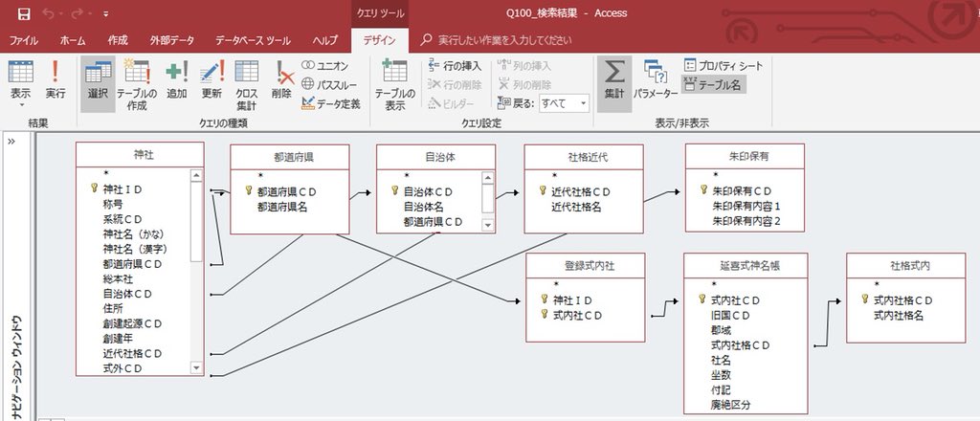The height and width of the screenshot is (421, 980).
Task: Toggle the テーブル名 row display
Action: (712, 84)
